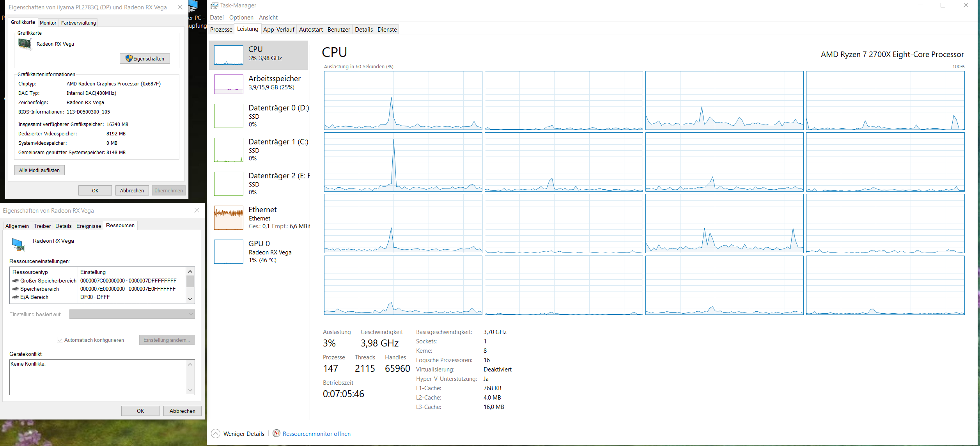Collapse details with the "Weniger Details" chevron
Screen dimensions: 980x446
215,433
